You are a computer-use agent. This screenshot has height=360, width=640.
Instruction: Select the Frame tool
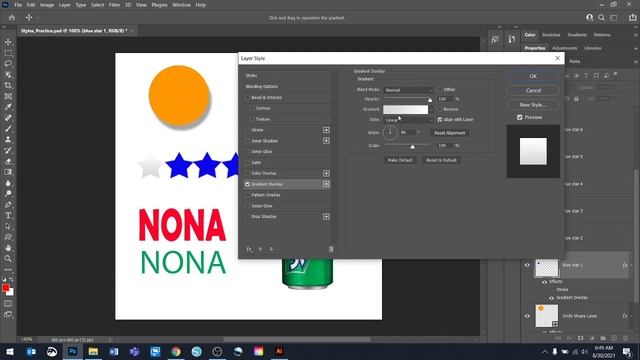8,96
